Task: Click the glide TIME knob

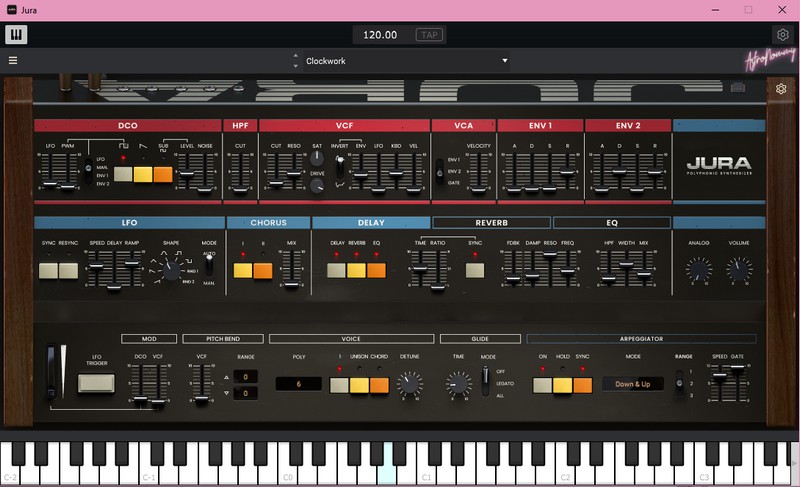Action: 458,385
